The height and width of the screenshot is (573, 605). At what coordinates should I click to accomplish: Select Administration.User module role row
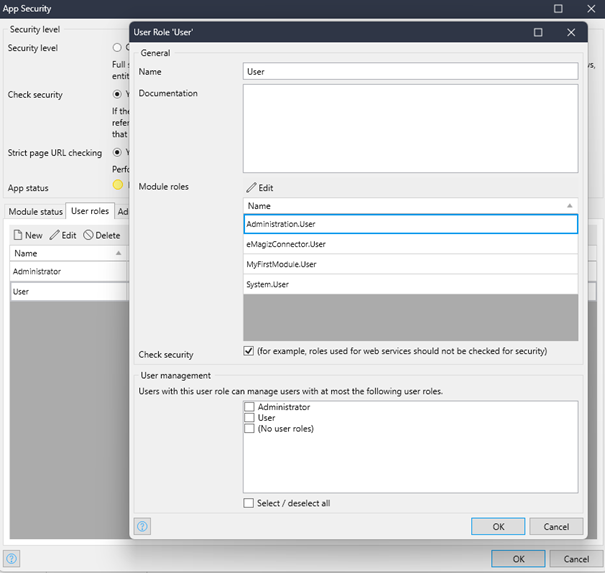pyautogui.click(x=411, y=224)
